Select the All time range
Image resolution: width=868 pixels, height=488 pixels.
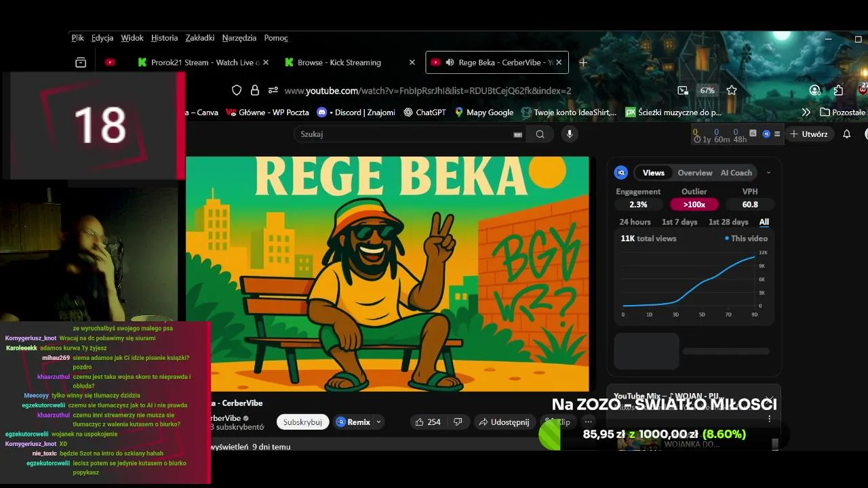point(764,222)
